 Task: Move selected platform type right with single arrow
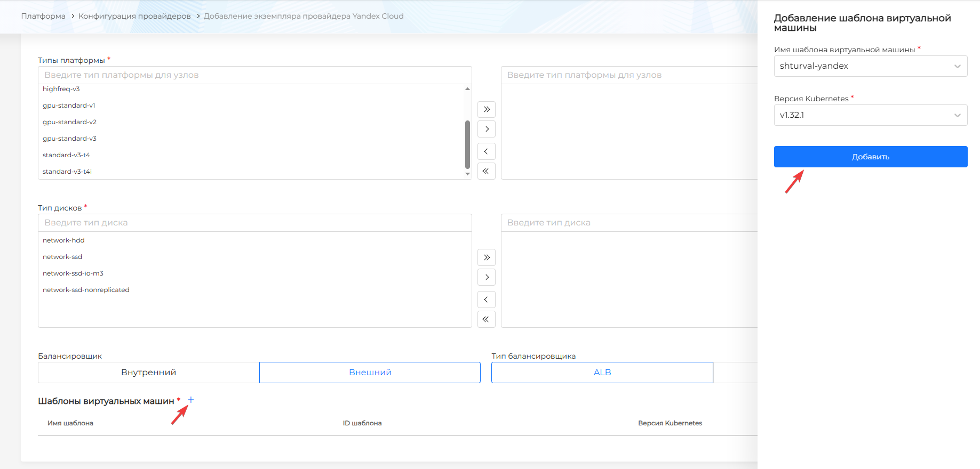487,129
